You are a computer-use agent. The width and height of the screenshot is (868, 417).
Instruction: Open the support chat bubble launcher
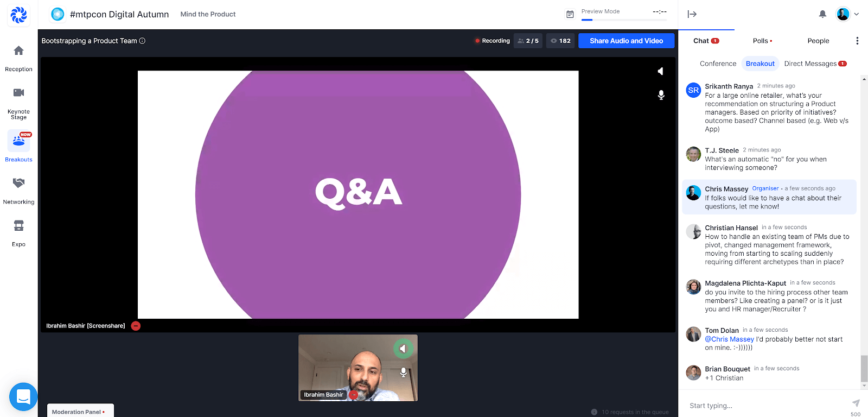[x=23, y=396]
